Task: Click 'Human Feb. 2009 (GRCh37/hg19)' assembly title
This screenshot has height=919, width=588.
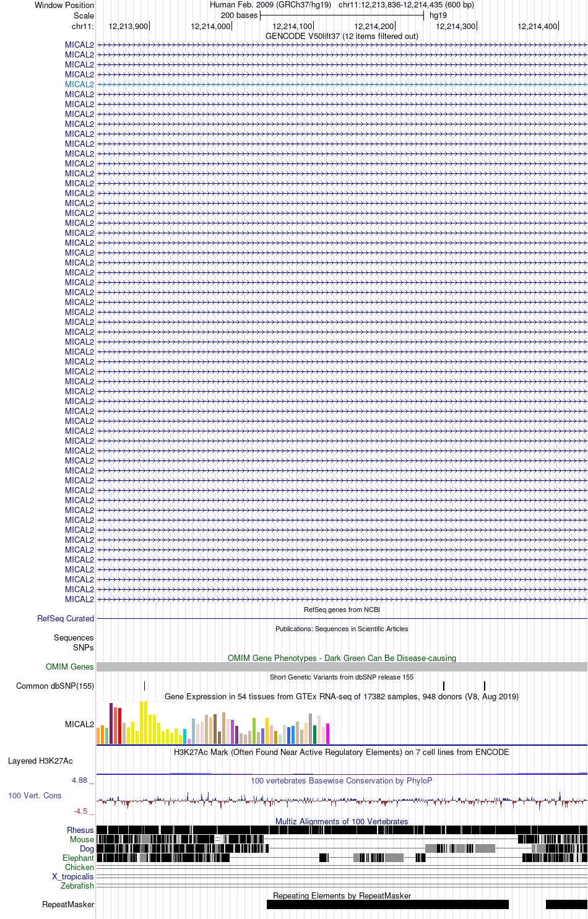Action: [270, 5]
